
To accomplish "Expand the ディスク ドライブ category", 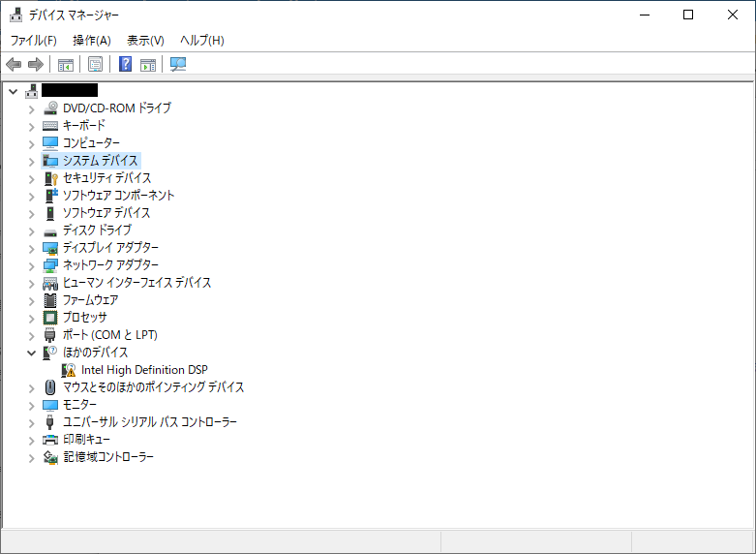I will coord(32,231).
